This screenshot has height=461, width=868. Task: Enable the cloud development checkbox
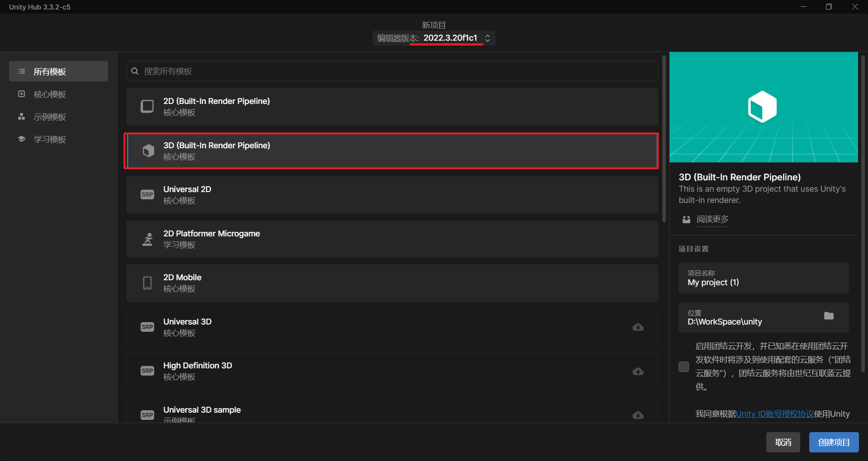[x=684, y=367]
